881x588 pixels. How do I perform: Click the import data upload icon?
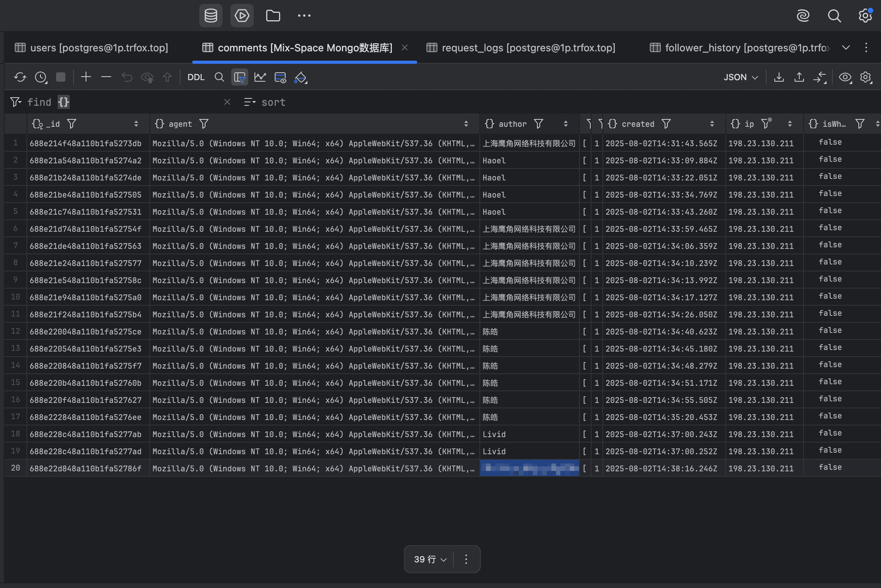(x=799, y=77)
